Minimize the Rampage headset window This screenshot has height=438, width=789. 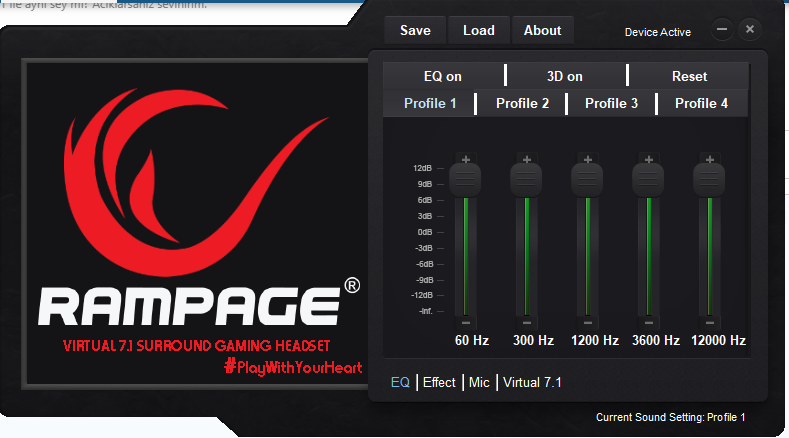click(x=722, y=30)
